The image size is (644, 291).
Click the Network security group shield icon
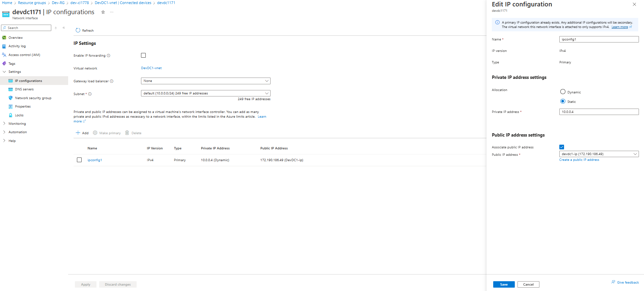pos(10,98)
